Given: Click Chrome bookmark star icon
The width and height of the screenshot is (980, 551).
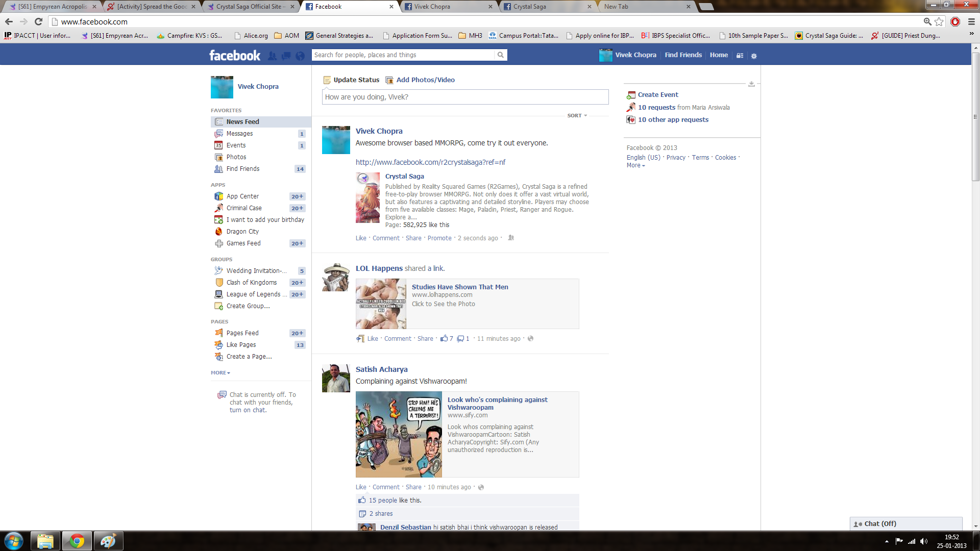Looking at the screenshot, I should 939,21.
